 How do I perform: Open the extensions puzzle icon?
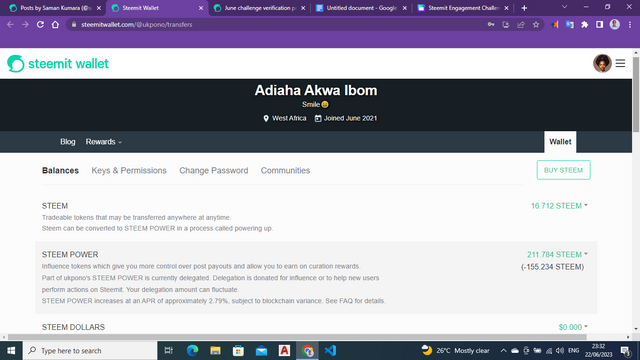tap(584, 24)
